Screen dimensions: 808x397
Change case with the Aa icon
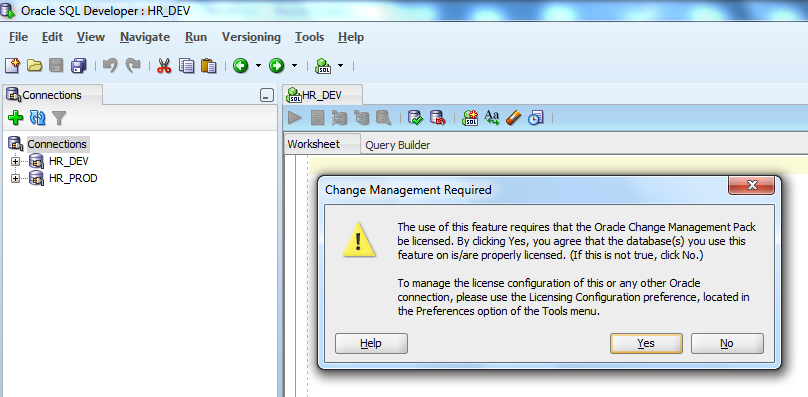(492, 118)
